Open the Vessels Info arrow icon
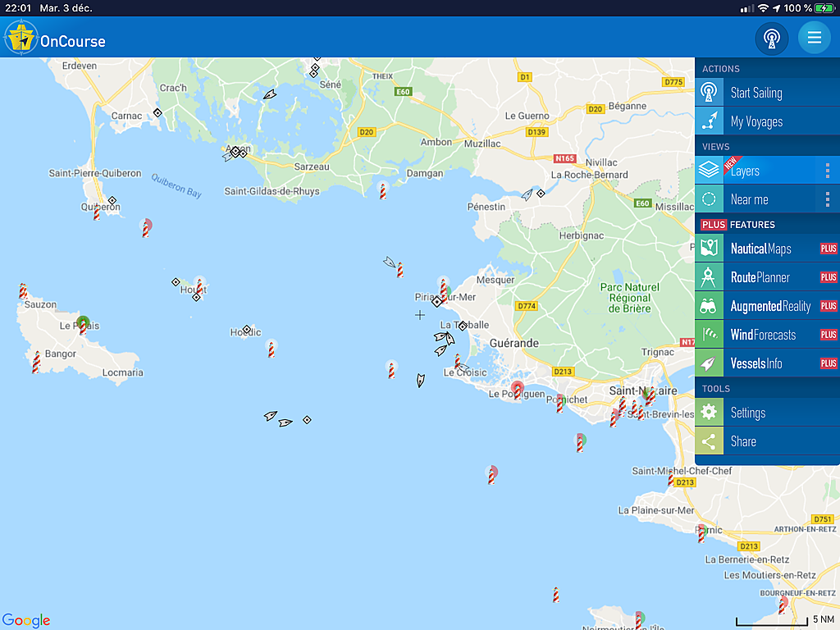Screen dimensions: 840x630 pyautogui.click(x=709, y=363)
